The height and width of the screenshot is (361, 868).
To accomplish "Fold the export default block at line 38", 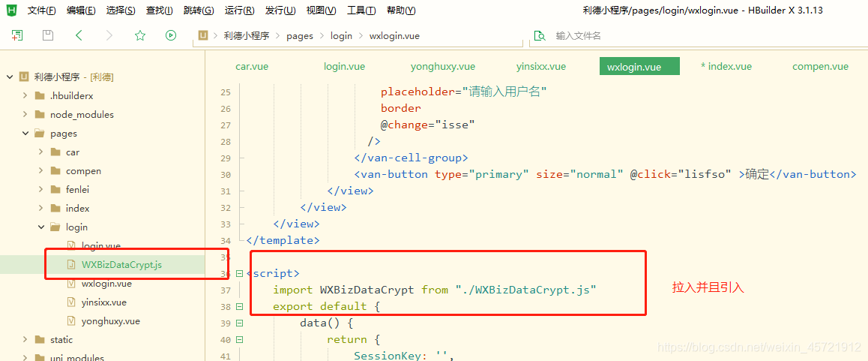I will pyautogui.click(x=239, y=306).
